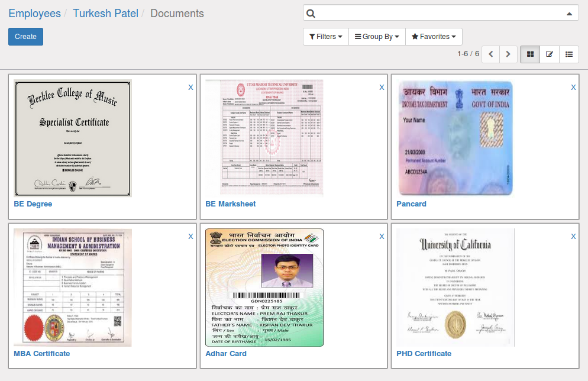Go to next page arrow
Screen dimensions: 588x381
click(x=508, y=54)
